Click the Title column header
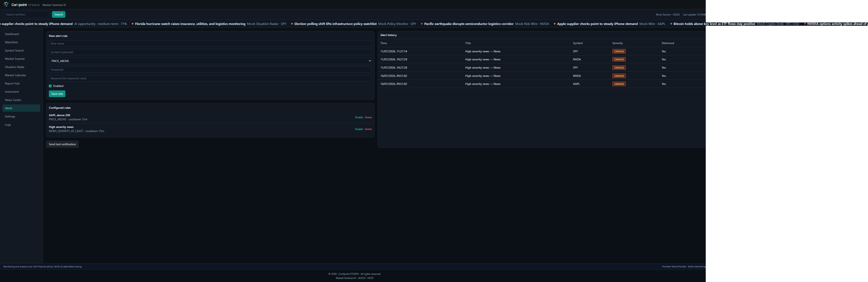The image size is (868, 282). (468, 43)
